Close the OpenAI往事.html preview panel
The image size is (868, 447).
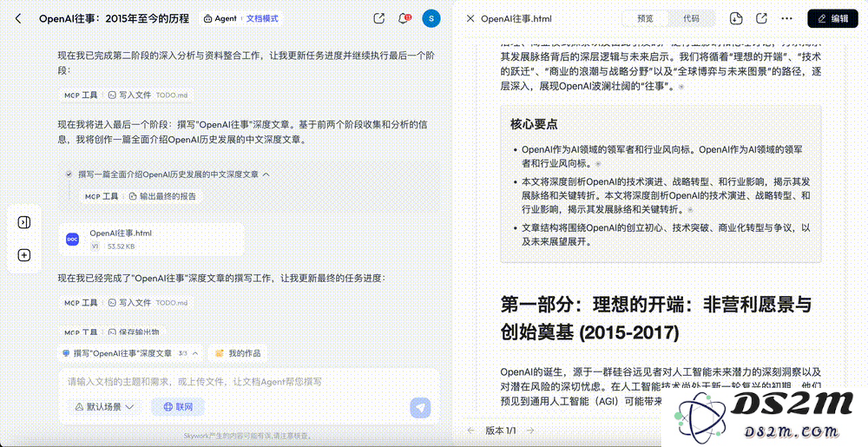pyautogui.click(x=470, y=18)
